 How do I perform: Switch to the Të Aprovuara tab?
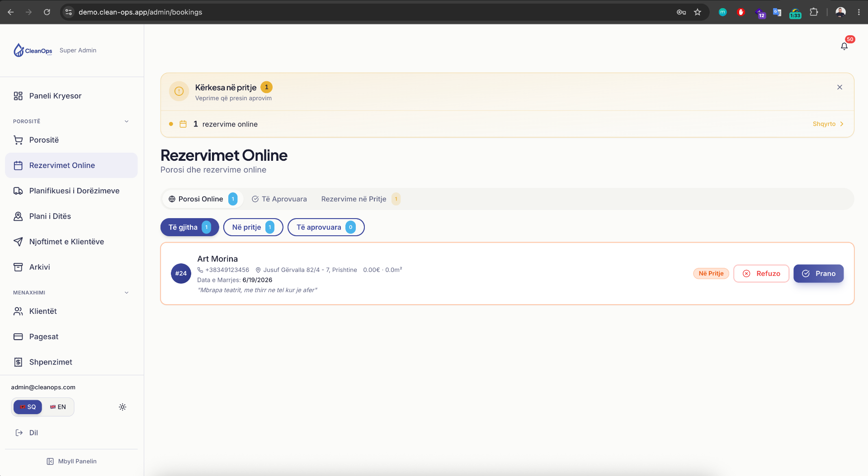point(279,199)
